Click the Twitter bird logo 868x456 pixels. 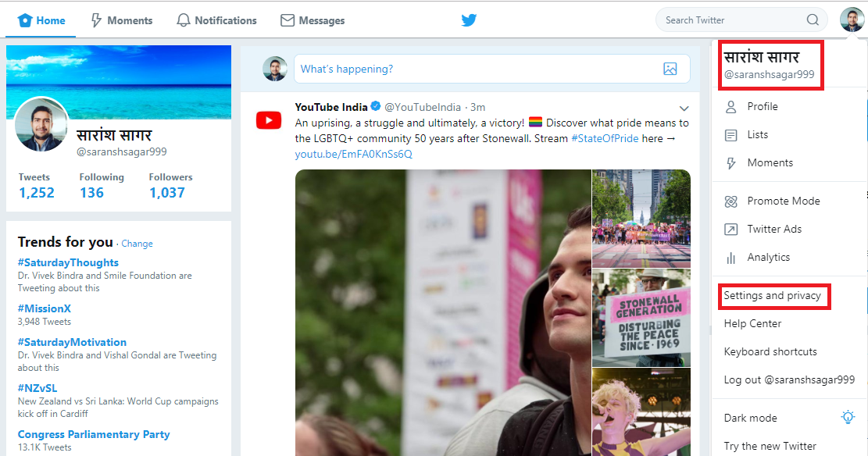[x=469, y=20]
